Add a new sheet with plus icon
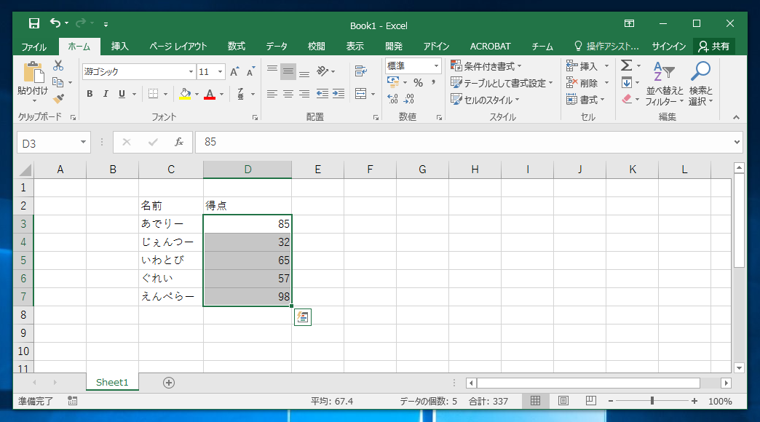Viewport: 760px width, 422px height. click(169, 383)
